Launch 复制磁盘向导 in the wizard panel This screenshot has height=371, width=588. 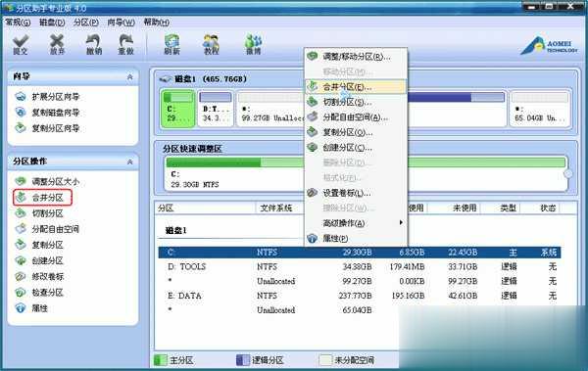point(48,113)
